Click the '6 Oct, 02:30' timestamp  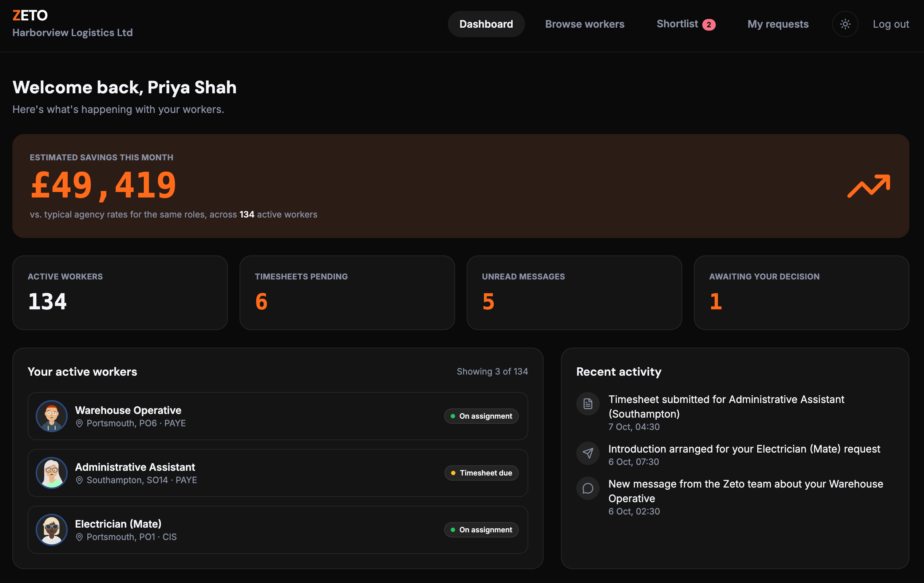(x=634, y=511)
